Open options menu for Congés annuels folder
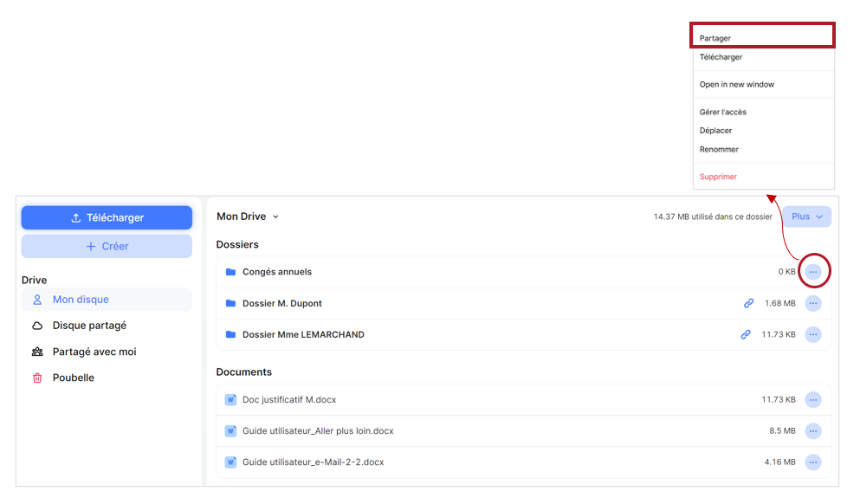Screen dimensions: 860x504 coord(813,271)
